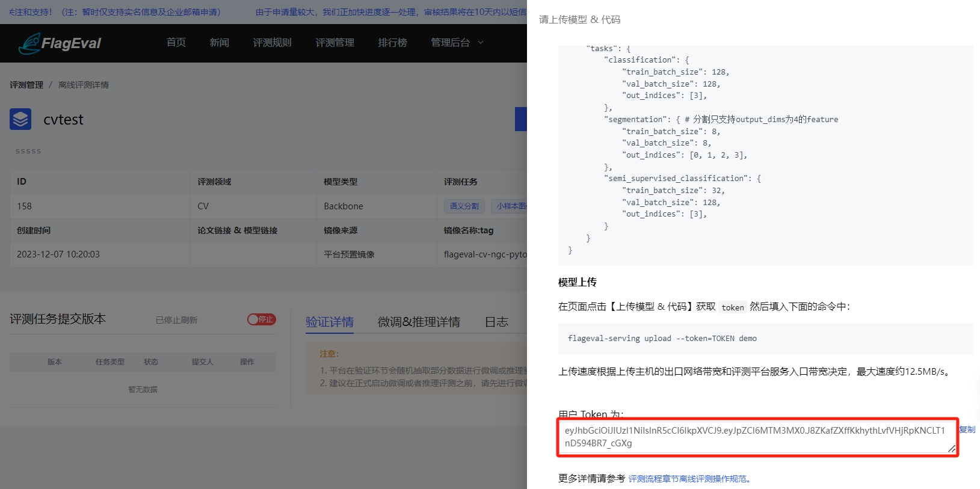Screen dimensions: 980x489
Task: Click 复制 to copy the token
Action: click(x=967, y=429)
